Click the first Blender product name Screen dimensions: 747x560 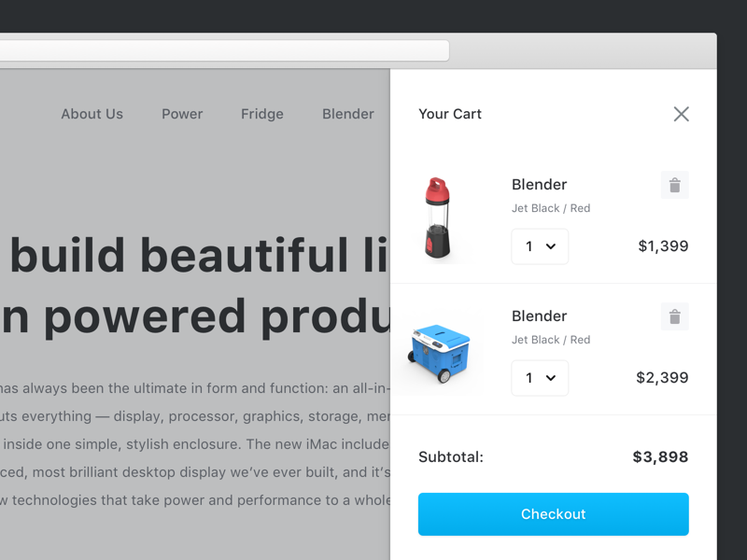point(539,185)
